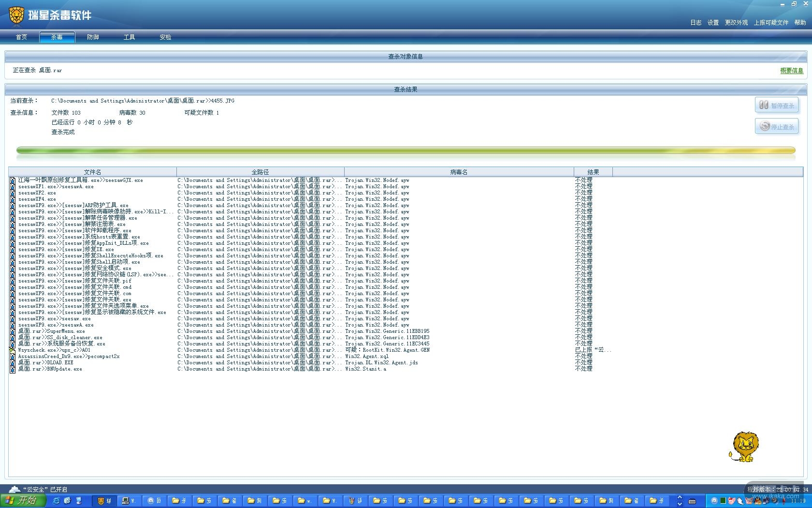Click the scan progress bar
Viewport: 812px width, 508px height.
[406, 150]
